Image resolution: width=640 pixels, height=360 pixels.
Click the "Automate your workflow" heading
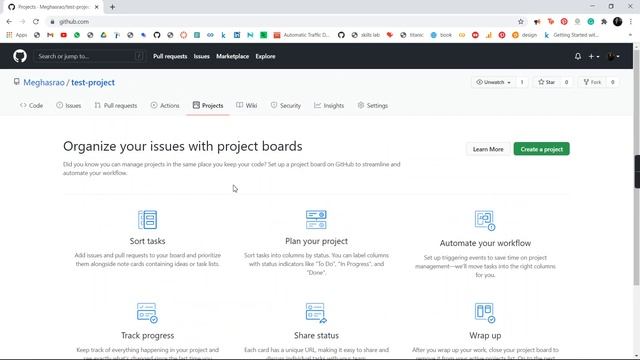(x=485, y=243)
